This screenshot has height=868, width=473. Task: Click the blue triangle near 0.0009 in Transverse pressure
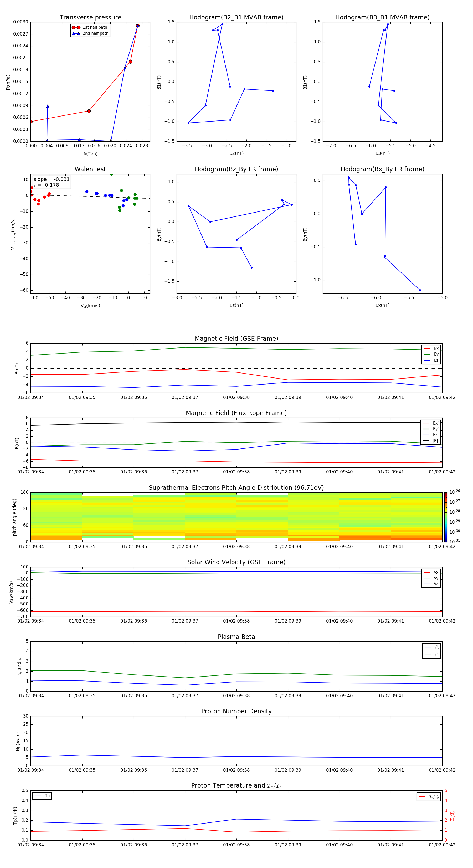(x=48, y=106)
